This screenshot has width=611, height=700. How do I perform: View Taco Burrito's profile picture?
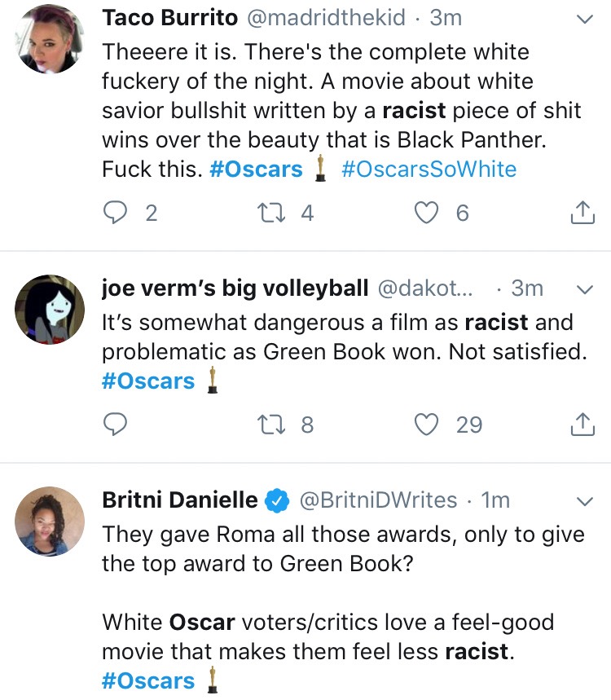tap(50, 39)
